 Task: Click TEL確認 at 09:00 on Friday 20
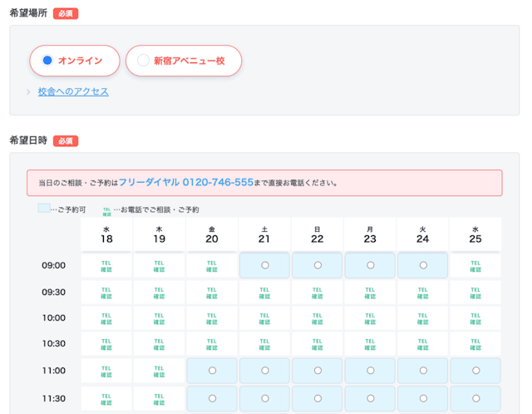(212, 266)
